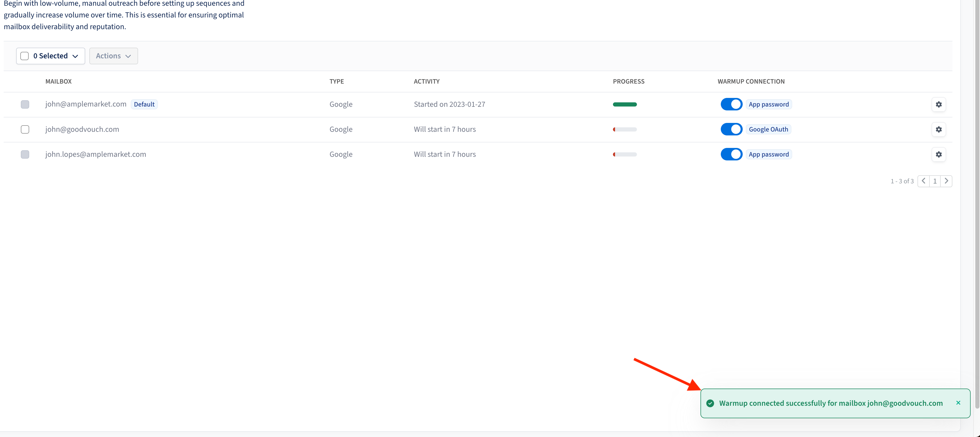Select page number 1 in pagination
The height and width of the screenshot is (437, 980).
click(935, 181)
